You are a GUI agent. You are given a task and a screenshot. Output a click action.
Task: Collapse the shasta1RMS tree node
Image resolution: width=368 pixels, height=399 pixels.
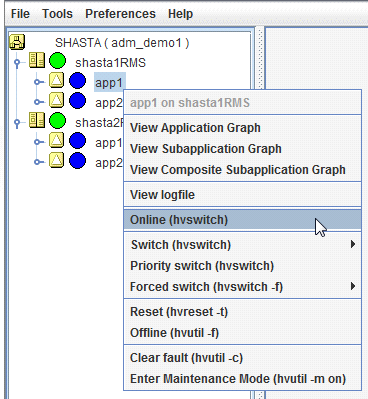(x=17, y=62)
